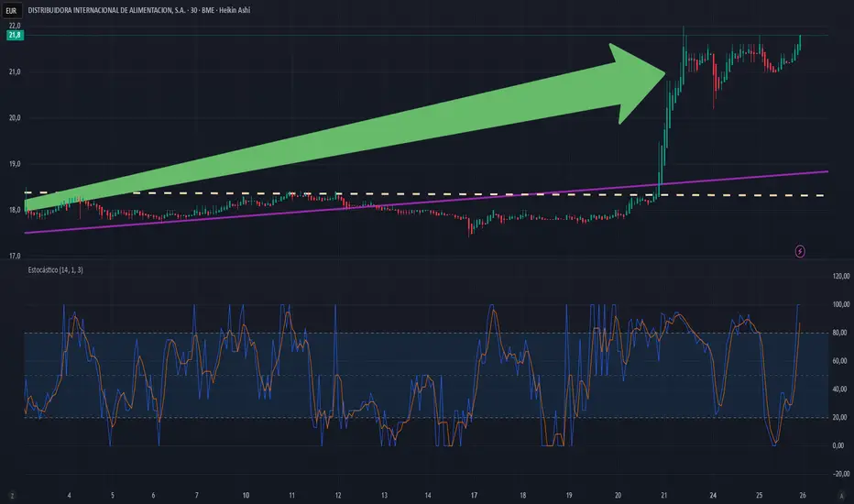Toggle the A auto-scale button at bottom-right
854x504 pixels.
point(841,495)
